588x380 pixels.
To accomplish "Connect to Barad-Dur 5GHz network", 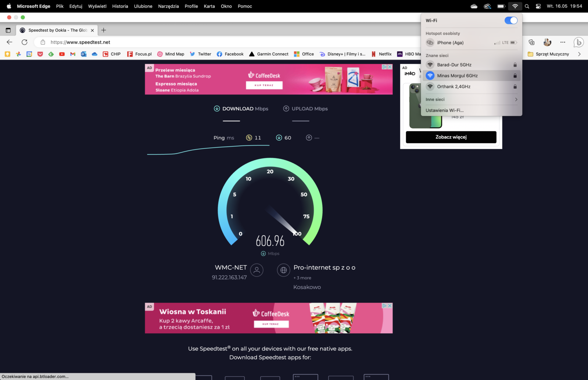I will click(x=454, y=65).
